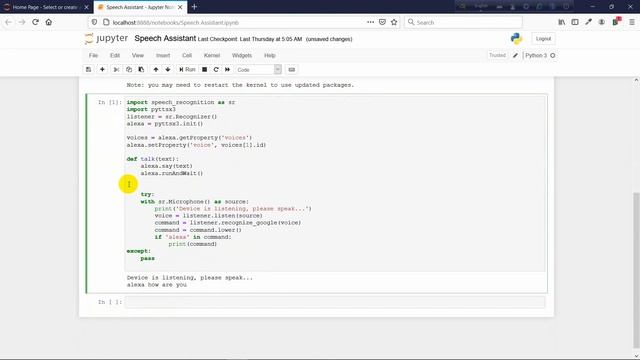
Task: Close the Home Page browser tab
Action: [87, 7]
